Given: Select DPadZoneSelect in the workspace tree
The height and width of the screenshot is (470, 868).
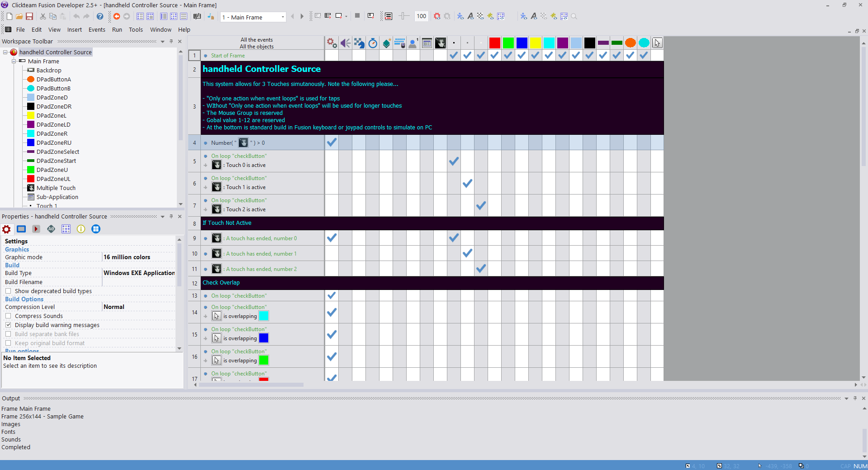Looking at the screenshot, I should [x=57, y=152].
